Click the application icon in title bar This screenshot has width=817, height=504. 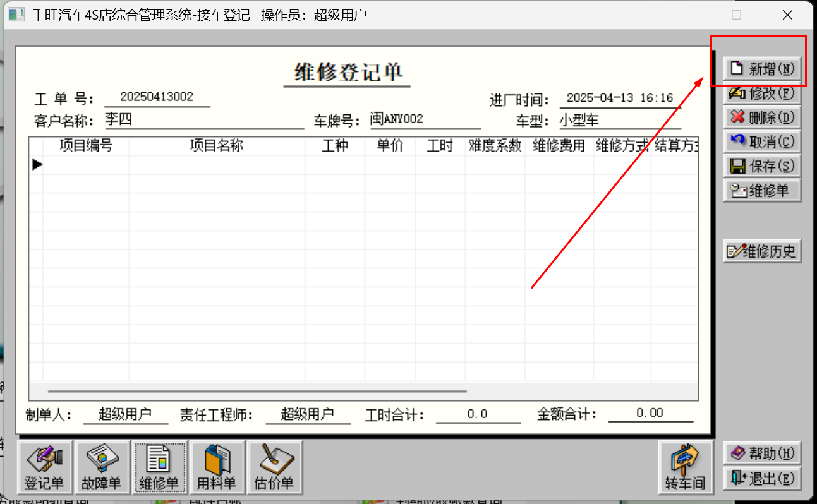click(16, 15)
